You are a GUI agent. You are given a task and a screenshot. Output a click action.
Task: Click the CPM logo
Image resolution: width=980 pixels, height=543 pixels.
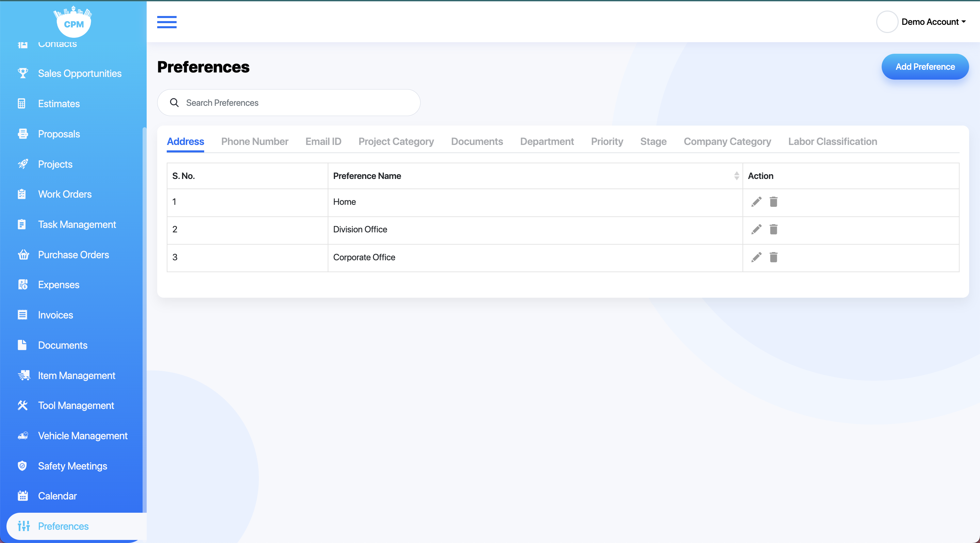(73, 22)
